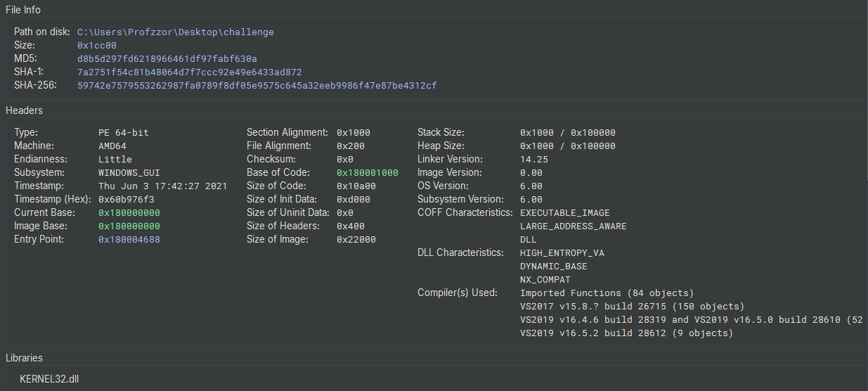Click the file path on disk
Image resolution: width=868 pixels, height=391 pixels.
[175, 32]
